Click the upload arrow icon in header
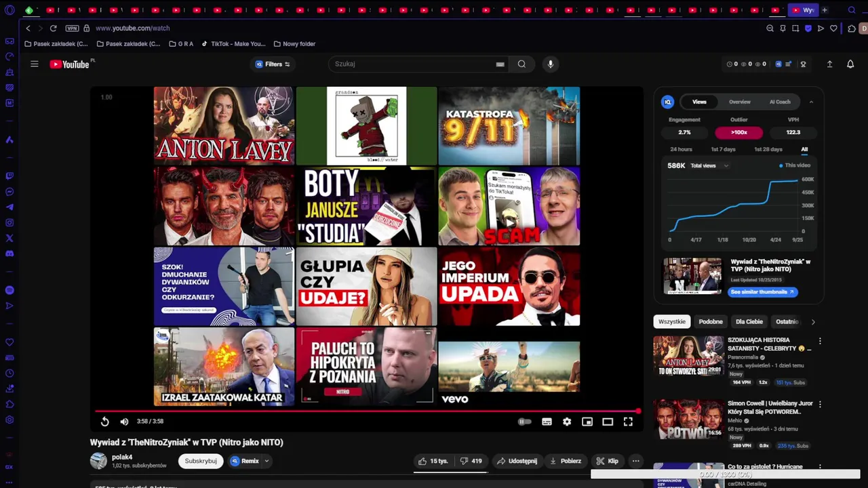The height and width of the screenshot is (488, 868). point(829,64)
